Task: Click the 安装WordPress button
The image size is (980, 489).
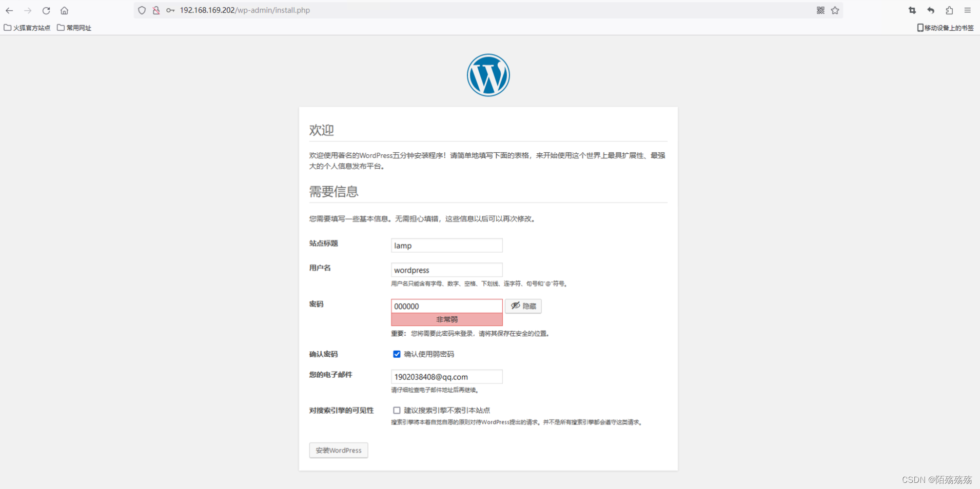Action: click(x=338, y=450)
